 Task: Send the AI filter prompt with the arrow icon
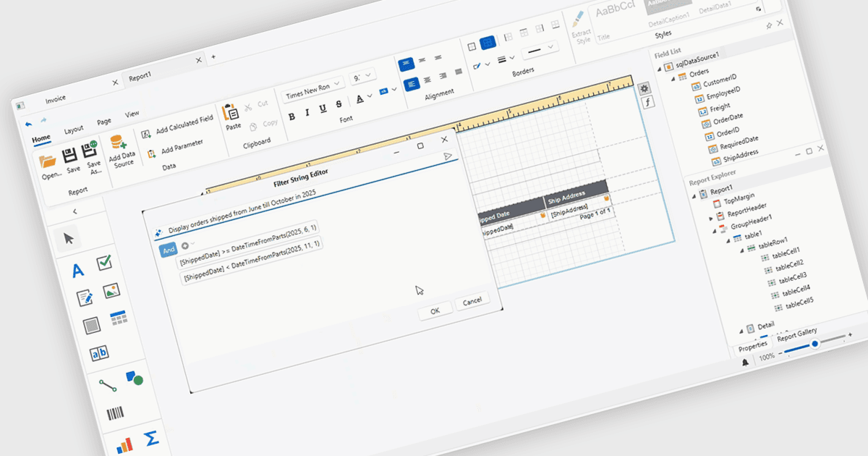coord(448,155)
